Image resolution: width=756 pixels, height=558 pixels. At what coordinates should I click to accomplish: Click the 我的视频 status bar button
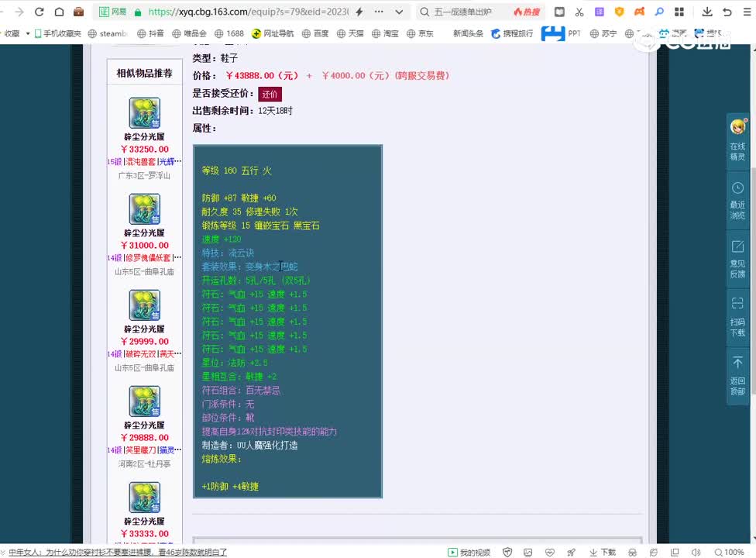click(x=469, y=553)
